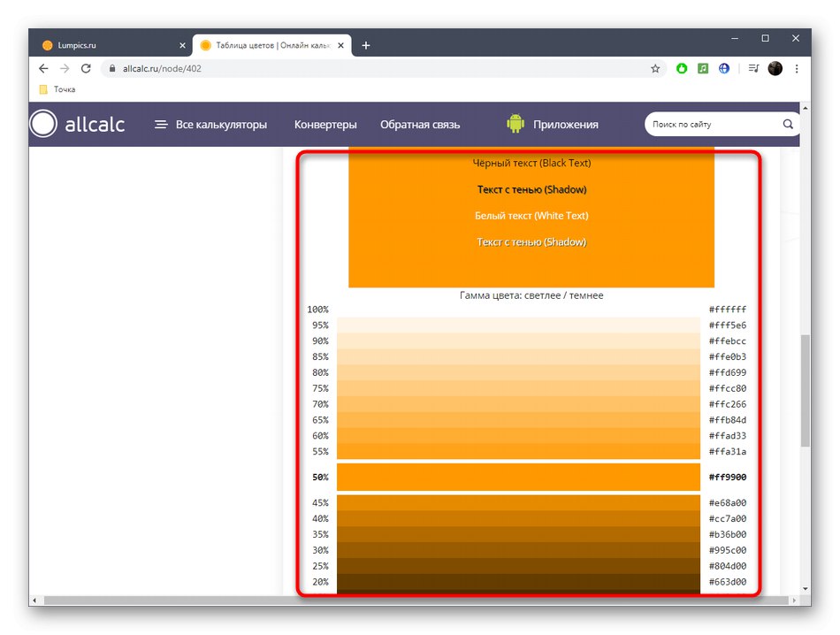Open Chrome three-dot menu
Screen dimensions: 840x635
coord(797,69)
